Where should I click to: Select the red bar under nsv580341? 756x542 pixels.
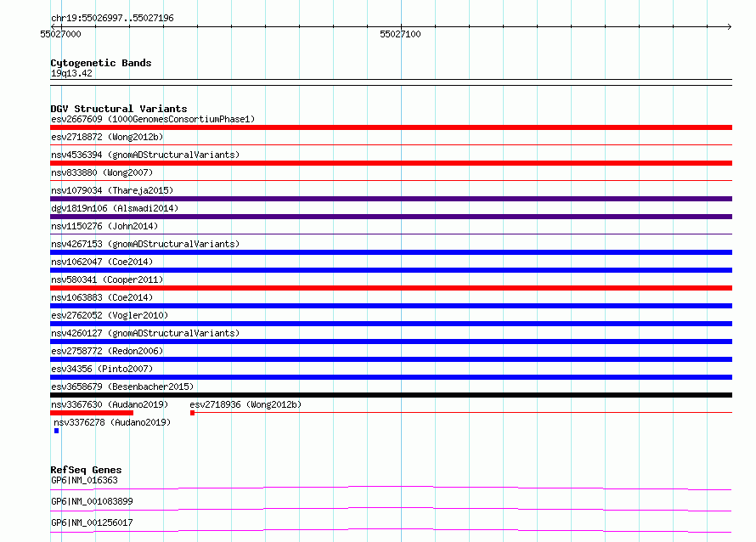point(391,288)
